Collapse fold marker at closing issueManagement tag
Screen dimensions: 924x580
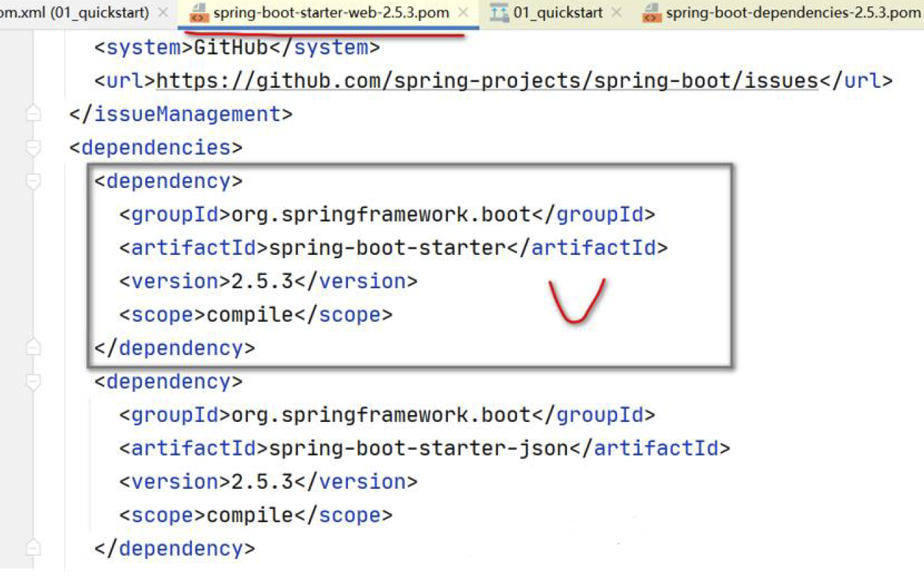[33, 114]
